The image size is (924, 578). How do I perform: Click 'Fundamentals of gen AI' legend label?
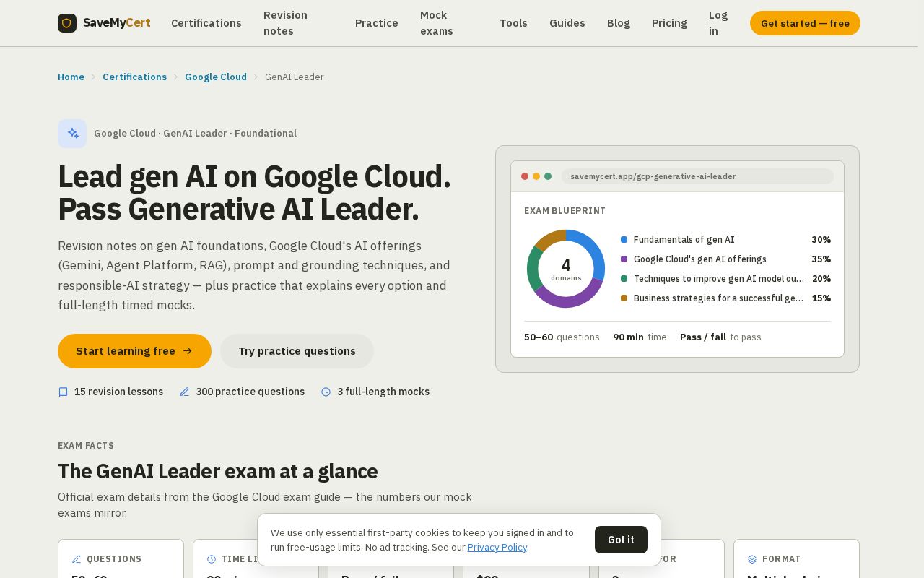pos(684,240)
